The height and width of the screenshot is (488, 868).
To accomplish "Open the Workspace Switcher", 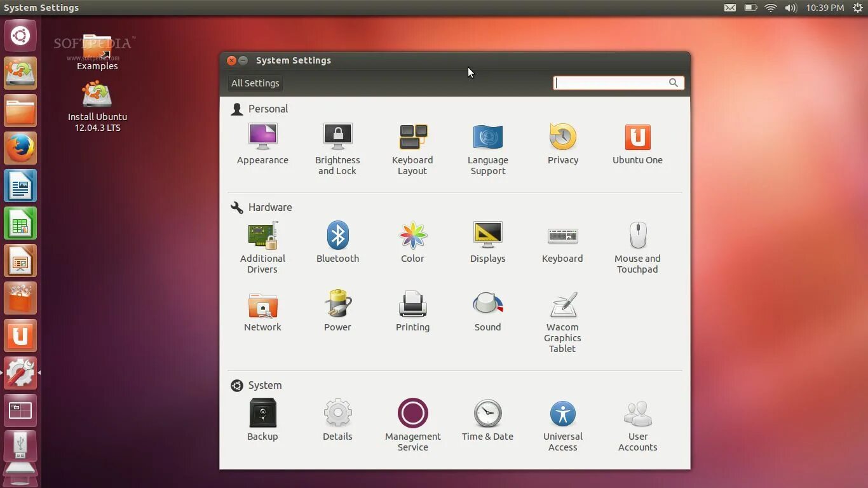I will pos(20,410).
